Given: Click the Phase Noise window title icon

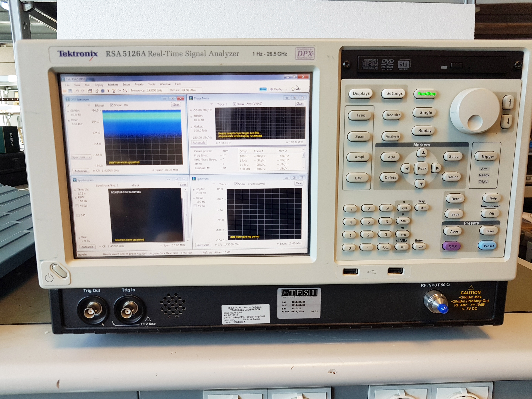Looking at the screenshot, I should click(191, 98).
